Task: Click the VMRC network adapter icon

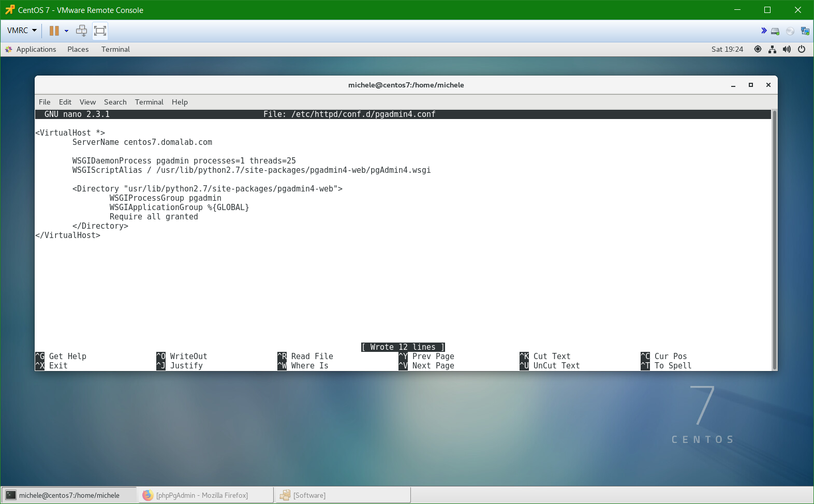Action: (x=805, y=31)
